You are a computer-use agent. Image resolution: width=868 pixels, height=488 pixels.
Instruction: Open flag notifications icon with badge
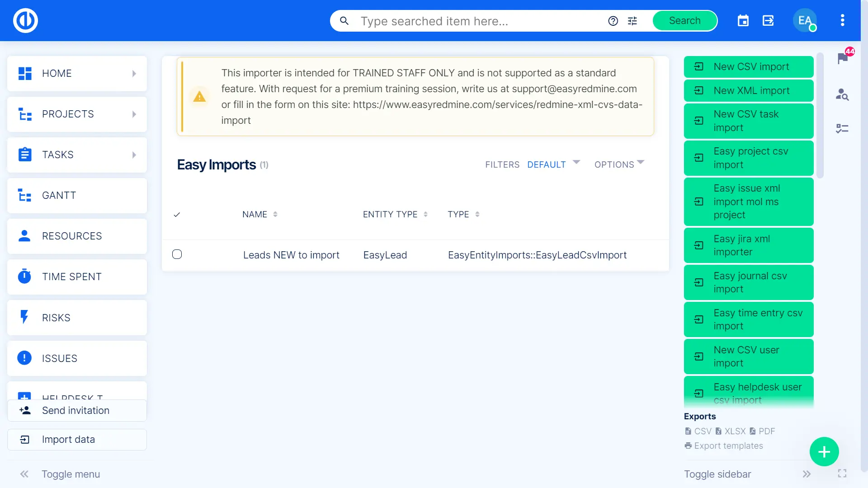[x=843, y=57]
